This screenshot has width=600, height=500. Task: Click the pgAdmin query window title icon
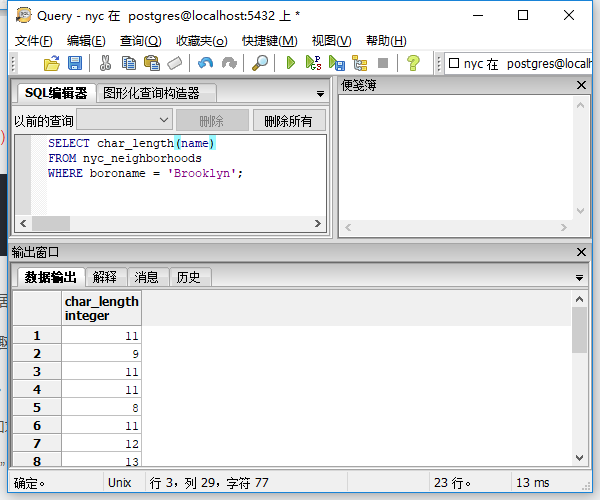point(24,15)
